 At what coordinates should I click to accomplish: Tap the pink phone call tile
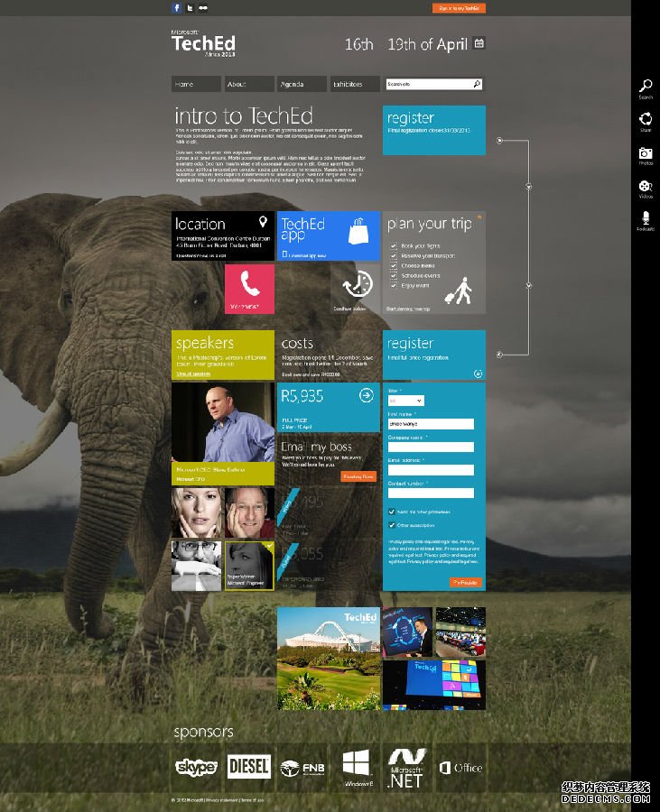pos(249,289)
